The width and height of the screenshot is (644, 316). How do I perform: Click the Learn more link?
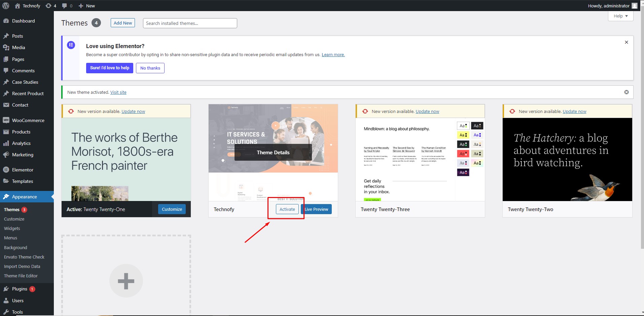(x=333, y=54)
